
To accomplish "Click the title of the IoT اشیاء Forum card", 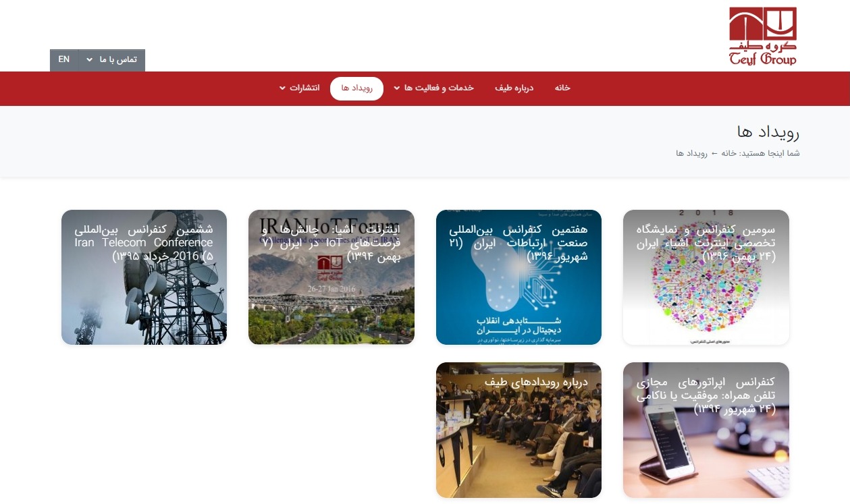I will click(x=331, y=243).
